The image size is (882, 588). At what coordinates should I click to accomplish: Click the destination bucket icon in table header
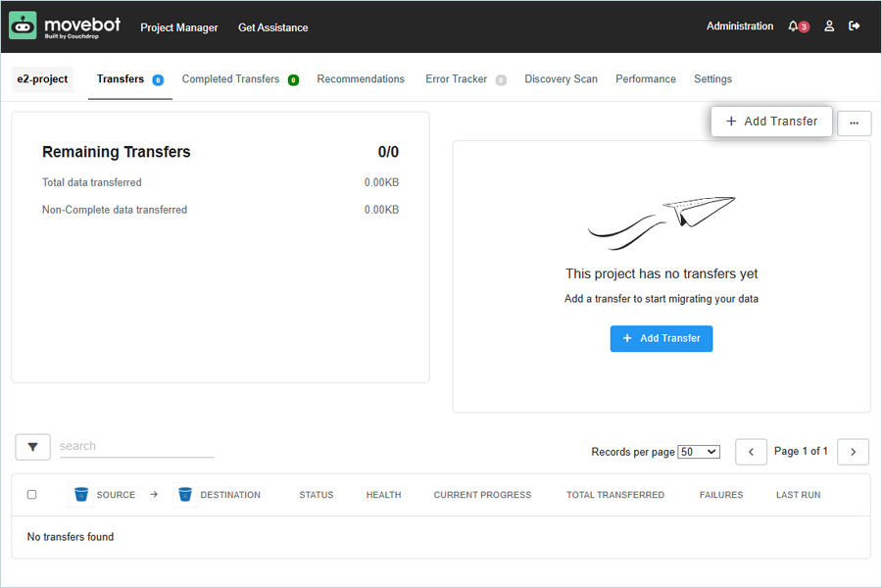[x=185, y=495]
